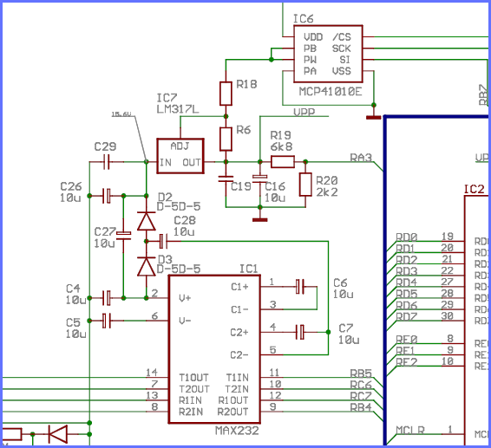Select resistor R18 symbol
The image size is (491, 448).
coord(226,94)
